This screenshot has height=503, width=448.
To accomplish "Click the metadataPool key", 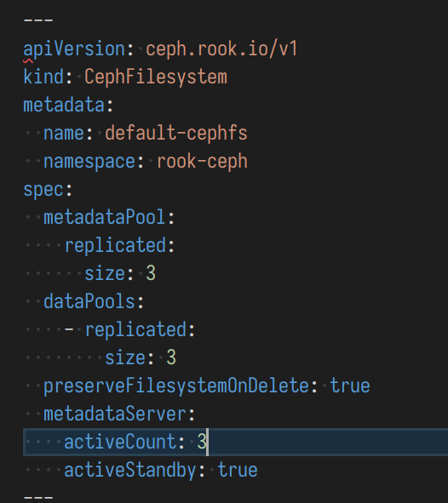I will point(104,217).
